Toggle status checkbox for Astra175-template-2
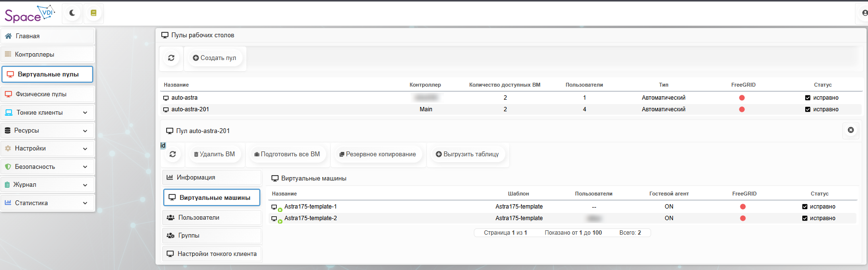The image size is (868, 270). pyautogui.click(x=805, y=218)
